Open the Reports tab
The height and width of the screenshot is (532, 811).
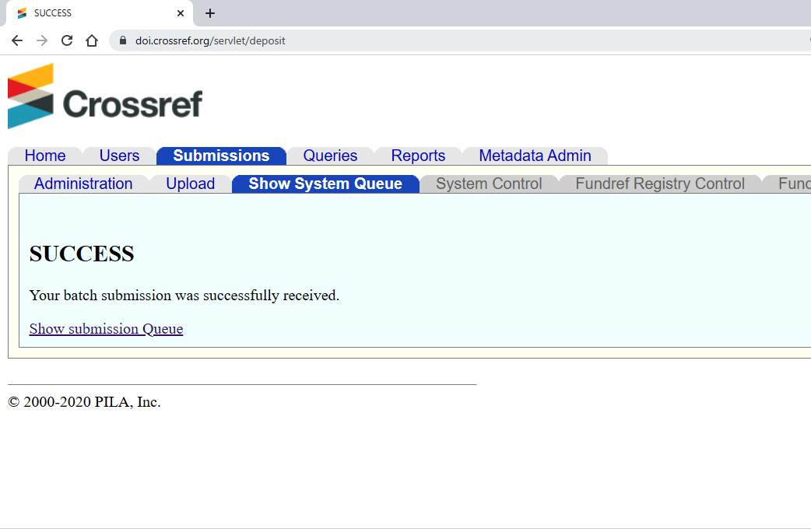[x=418, y=156]
